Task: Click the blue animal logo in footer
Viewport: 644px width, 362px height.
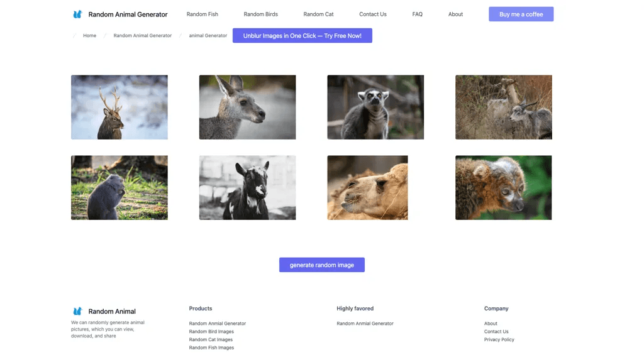Action: (77, 311)
